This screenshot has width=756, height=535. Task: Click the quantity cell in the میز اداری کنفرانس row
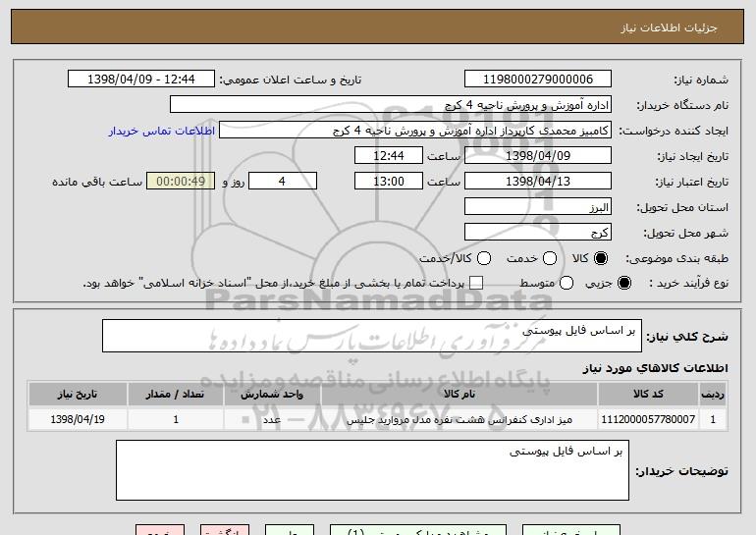[x=176, y=419]
